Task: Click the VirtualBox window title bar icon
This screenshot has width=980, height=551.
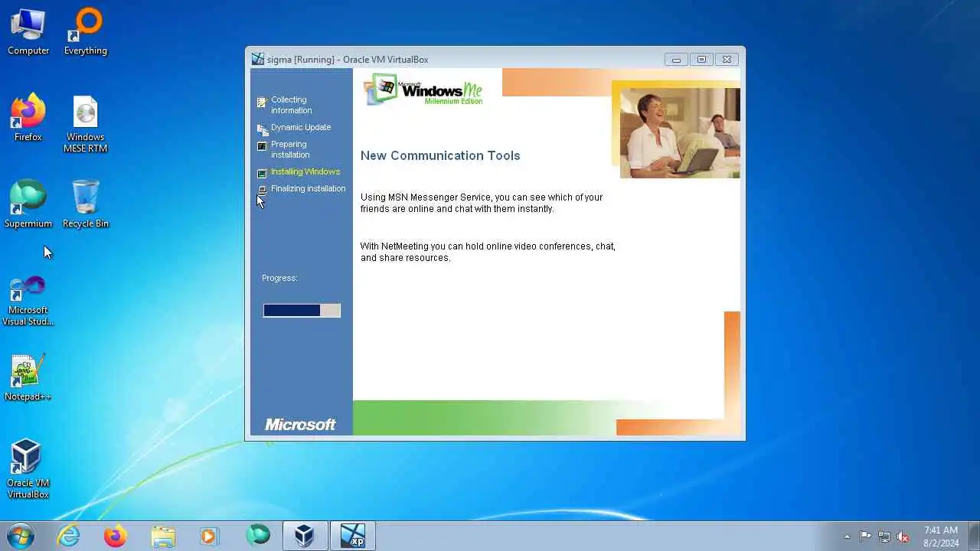Action: coord(258,59)
